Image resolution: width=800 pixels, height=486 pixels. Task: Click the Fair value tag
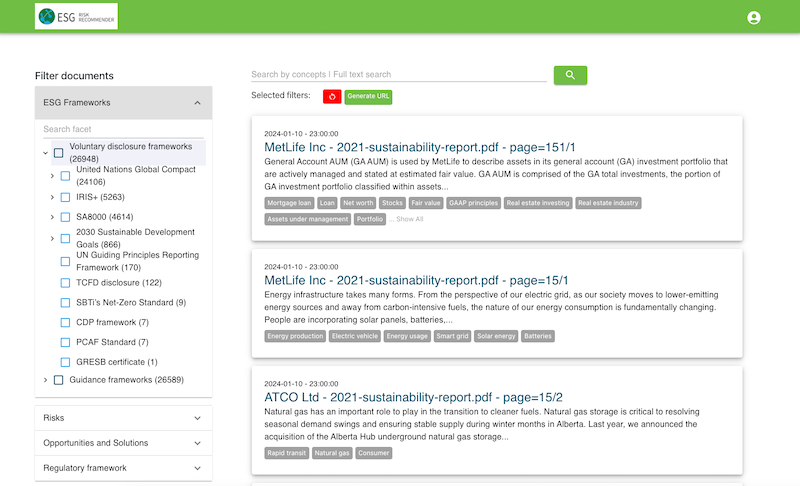pos(426,203)
